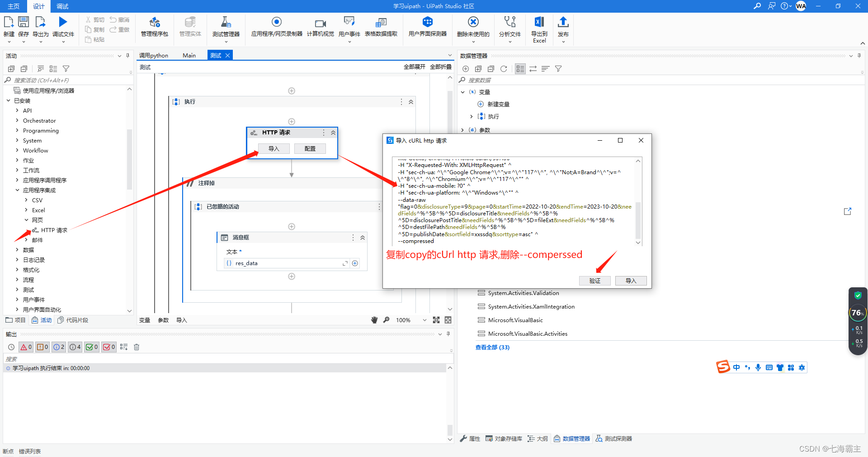This screenshot has width=868, height=457.
Task: Switch to the 调试 (Debug) ribbon tab
Action: pos(62,6)
